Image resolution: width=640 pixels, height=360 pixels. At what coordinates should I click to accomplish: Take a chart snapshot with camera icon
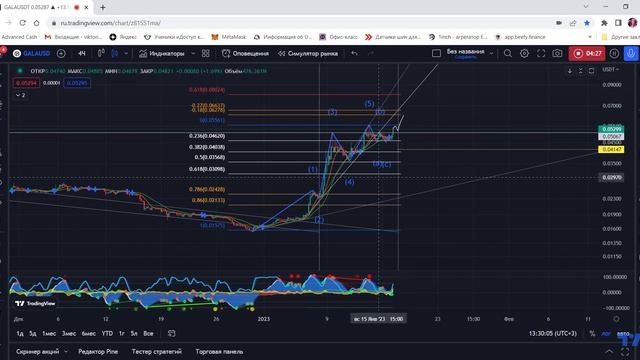557,53
